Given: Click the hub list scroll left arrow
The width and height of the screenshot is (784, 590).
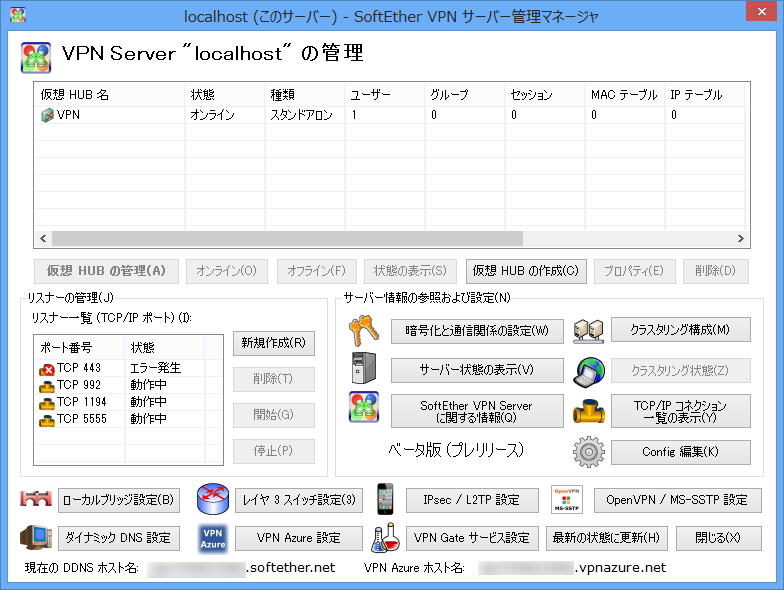Looking at the screenshot, I should pyautogui.click(x=44, y=239).
